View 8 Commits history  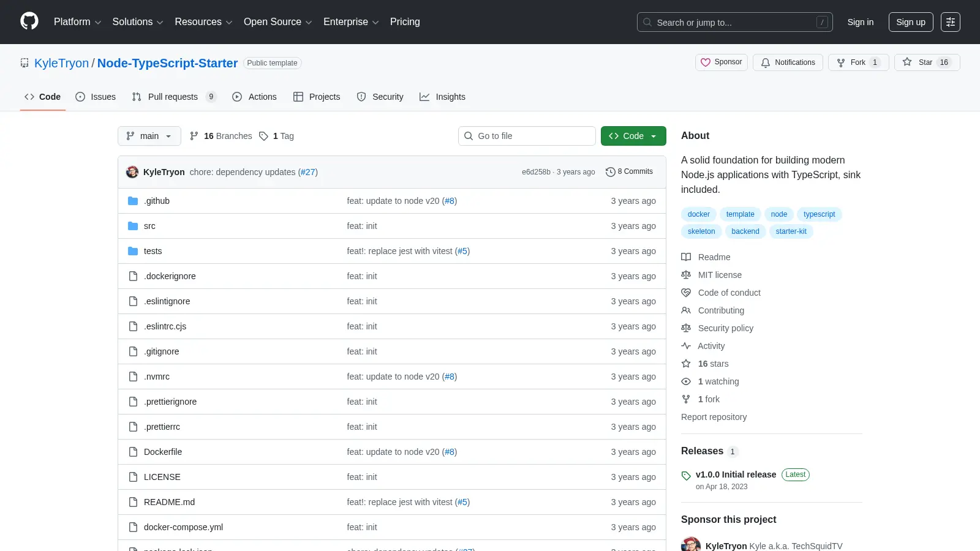coord(629,172)
